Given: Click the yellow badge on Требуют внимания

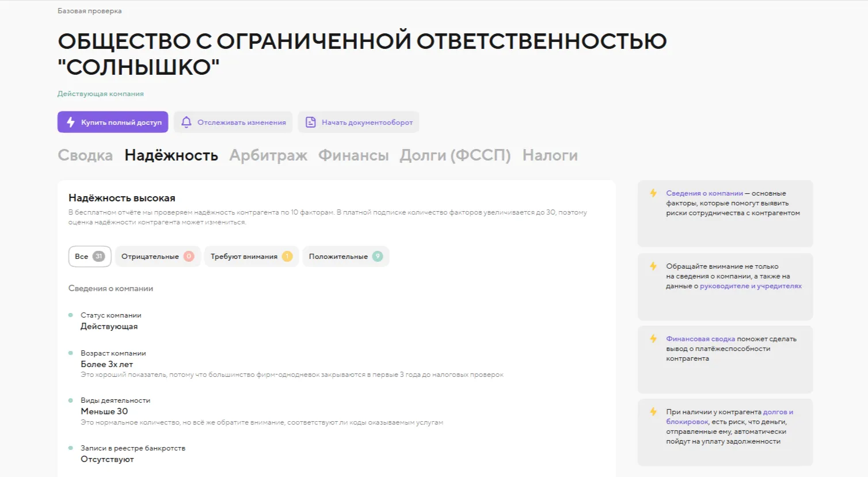Looking at the screenshot, I should [x=287, y=257].
